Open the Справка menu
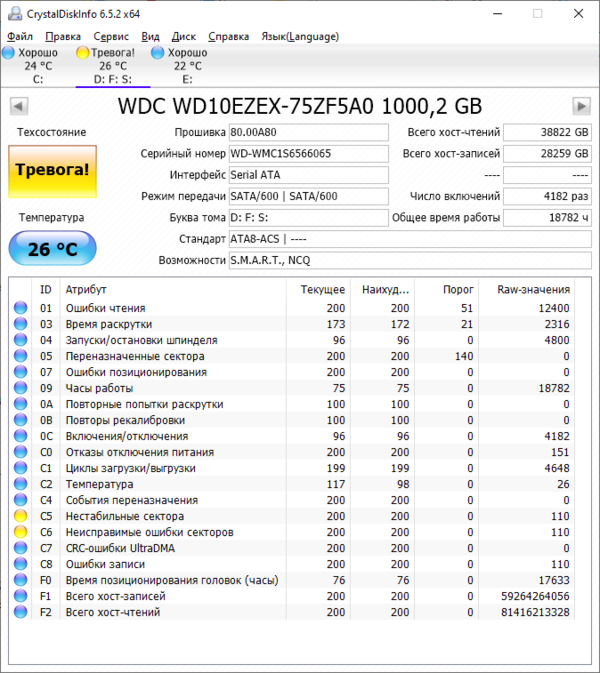600x673 pixels. (229, 37)
